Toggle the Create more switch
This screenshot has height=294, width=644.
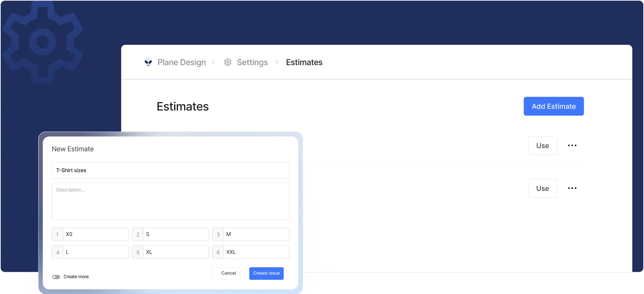click(x=56, y=277)
